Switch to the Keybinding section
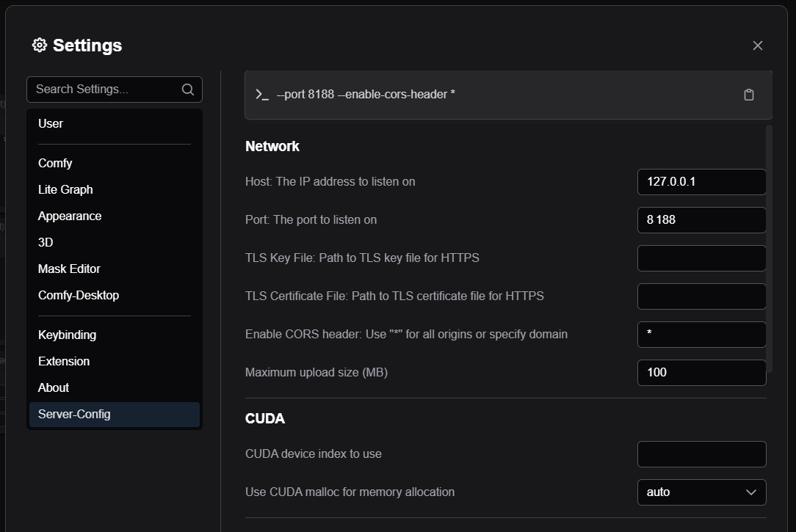 67,335
